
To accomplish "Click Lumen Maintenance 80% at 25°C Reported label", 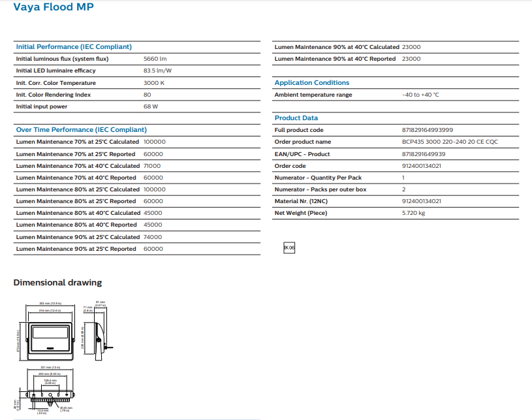I will tap(76, 201).
